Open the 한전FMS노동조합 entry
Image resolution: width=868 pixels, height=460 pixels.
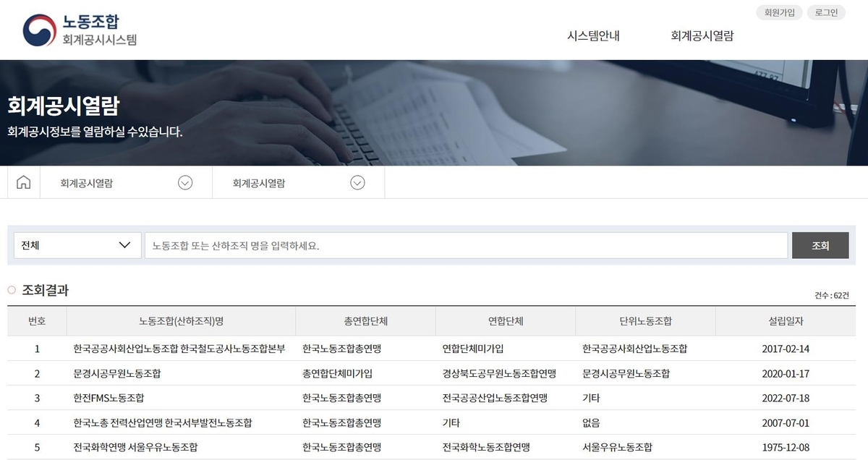click(x=103, y=398)
